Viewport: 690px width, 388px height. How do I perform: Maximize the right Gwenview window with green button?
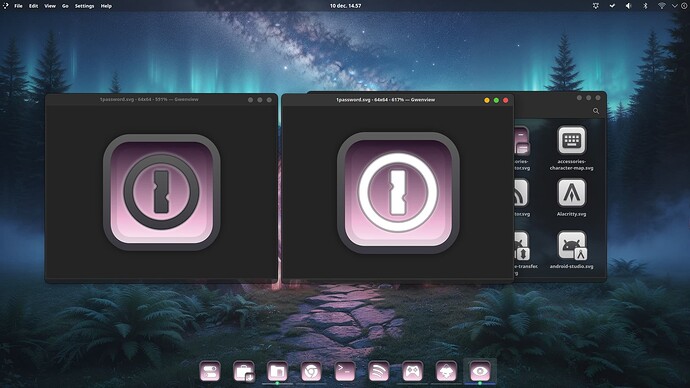click(x=496, y=100)
